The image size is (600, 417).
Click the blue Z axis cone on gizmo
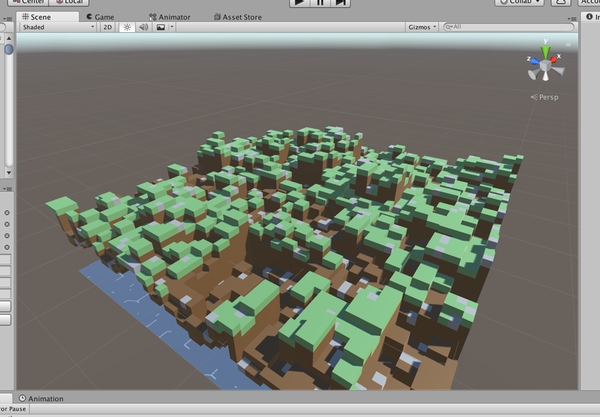click(x=535, y=61)
